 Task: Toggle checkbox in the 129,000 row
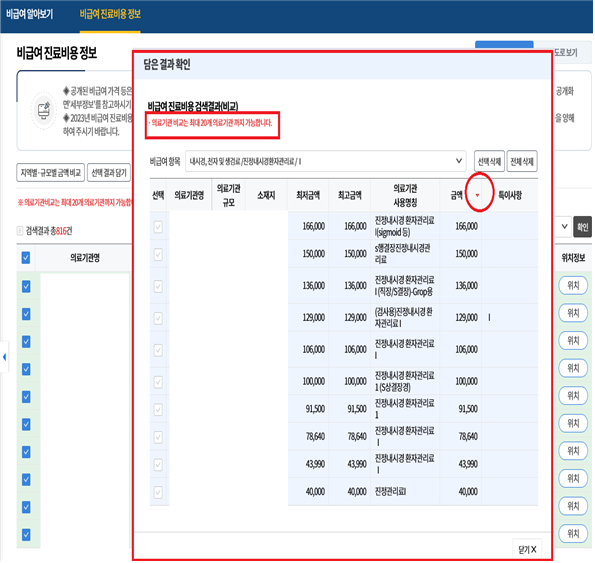click(x=158, y=318)
